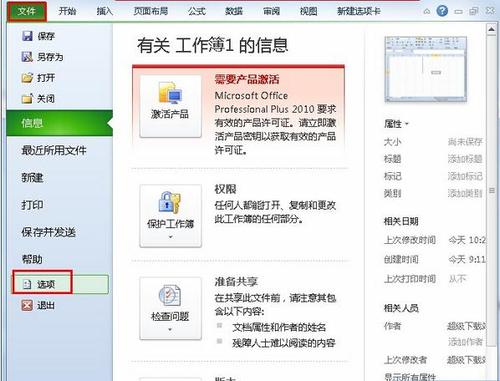Click the Add an author (添加作者) field

pos(465,341)
